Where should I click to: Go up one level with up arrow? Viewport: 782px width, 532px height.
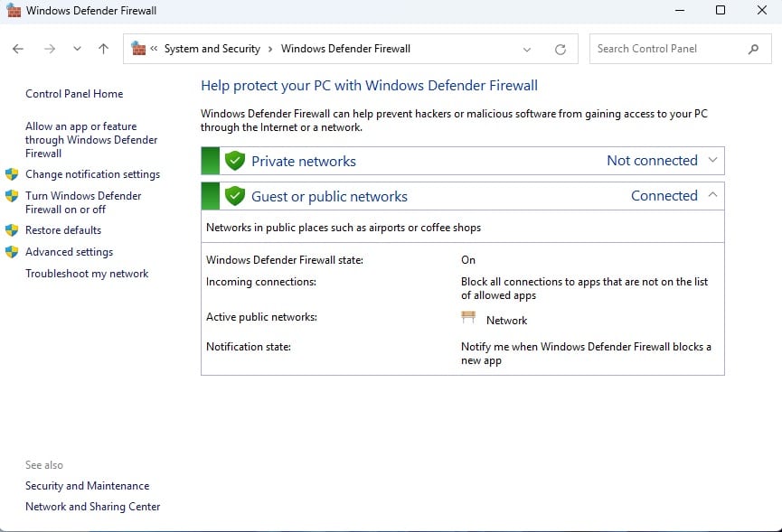103,49
